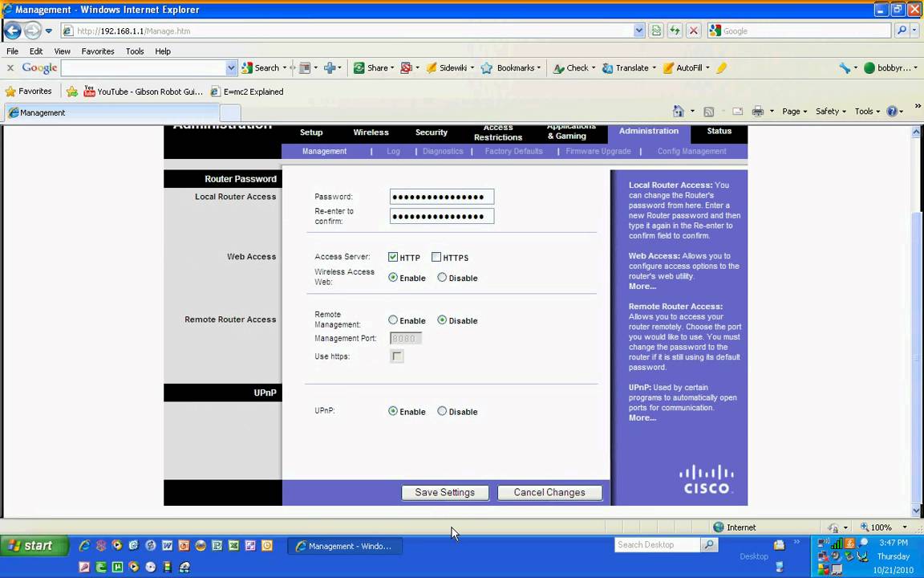Screen dimensions: 924x578
Task: Stop loading with the red X icon
Action: click(694, 31)
